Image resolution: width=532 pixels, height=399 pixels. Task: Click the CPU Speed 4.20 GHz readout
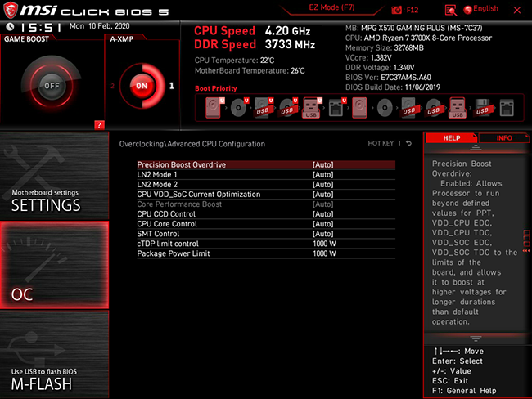(252, 31)
